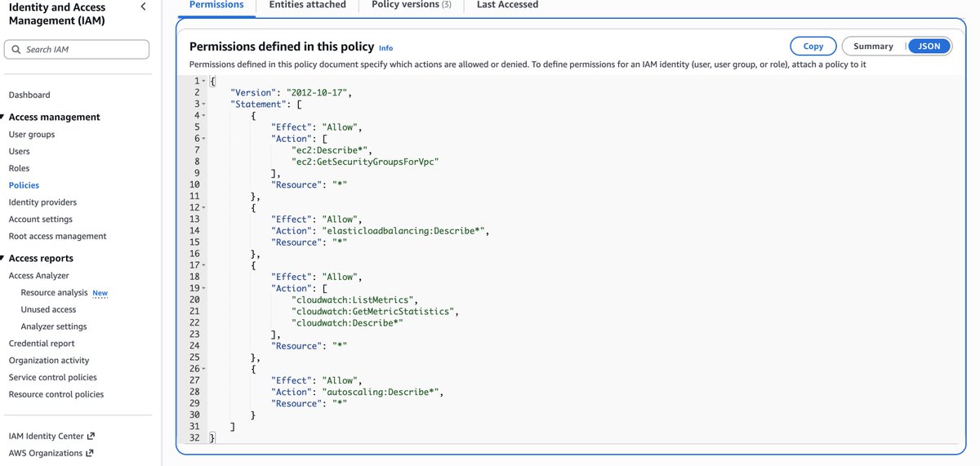The width and height of the screenshot is (980, 466).
Task: Switch to JSON view
Action: (929, 47)
